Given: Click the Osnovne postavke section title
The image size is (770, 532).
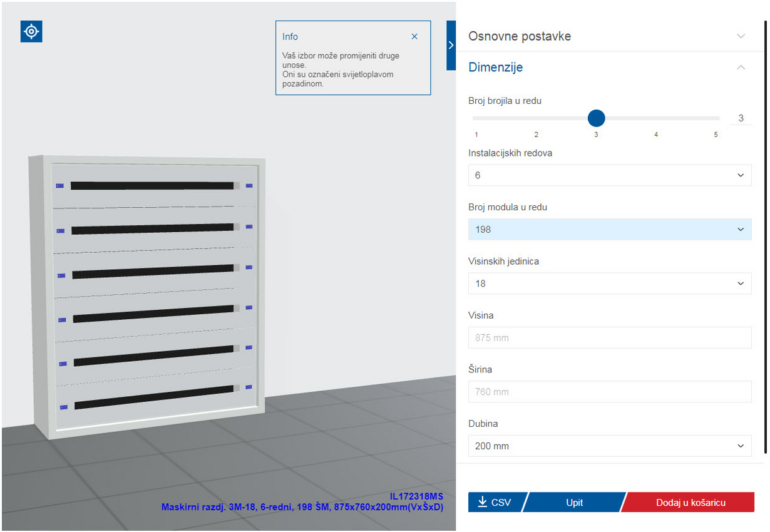Looking at the screenshot, I should pos(520,36).
